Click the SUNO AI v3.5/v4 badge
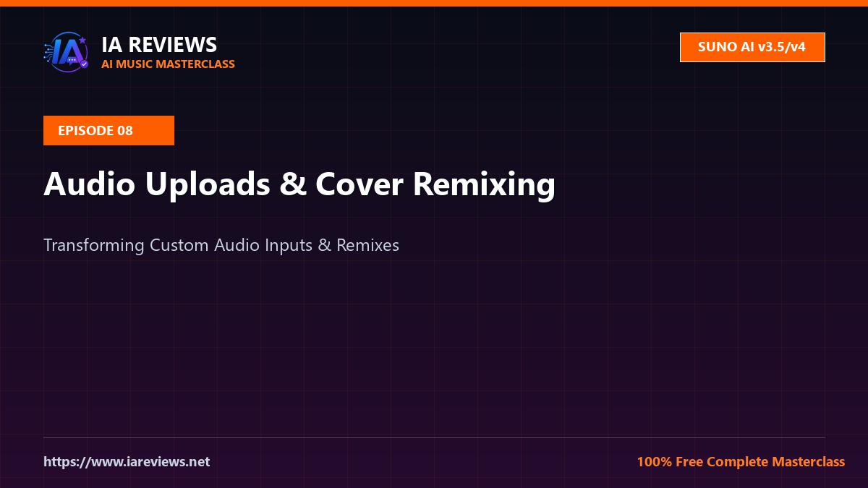The width and height of the screenshot is (868, 488). click(752, 47)
